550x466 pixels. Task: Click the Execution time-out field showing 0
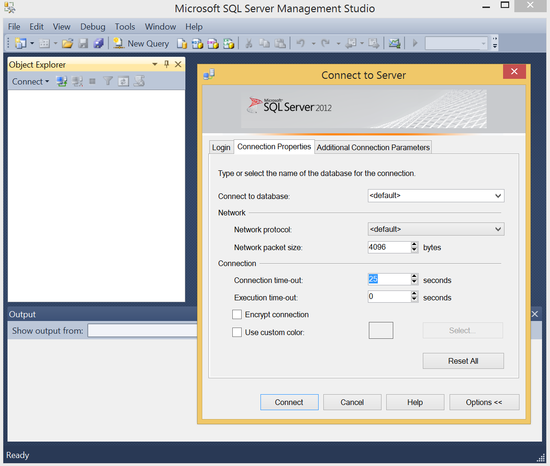[x=389, y=297]
